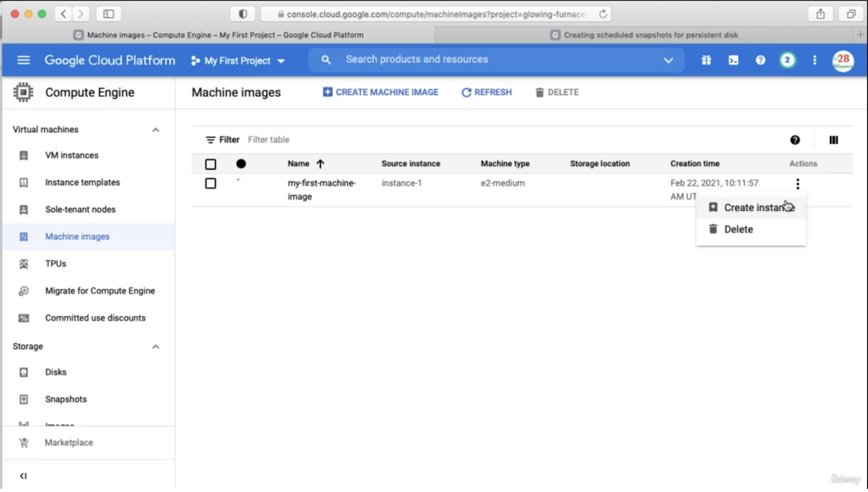Viewport: 868px width, 492px height.
Task: Click CREATE MACHINE IMAGE button
Action: (x=380, y=92)
